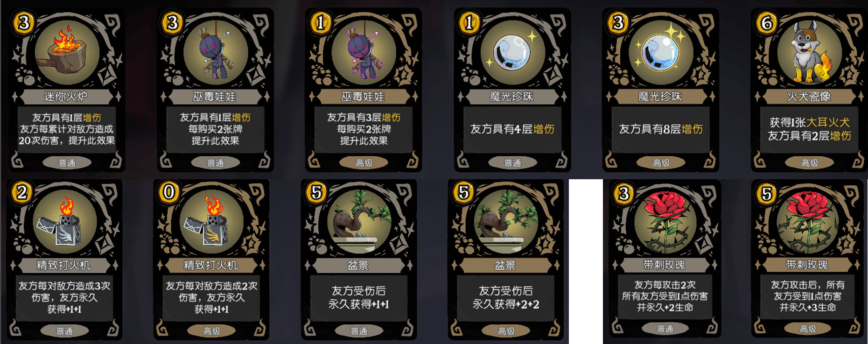
Task: Click the 高级 tag on the 盆景 card
Action: tap(506, 330)
